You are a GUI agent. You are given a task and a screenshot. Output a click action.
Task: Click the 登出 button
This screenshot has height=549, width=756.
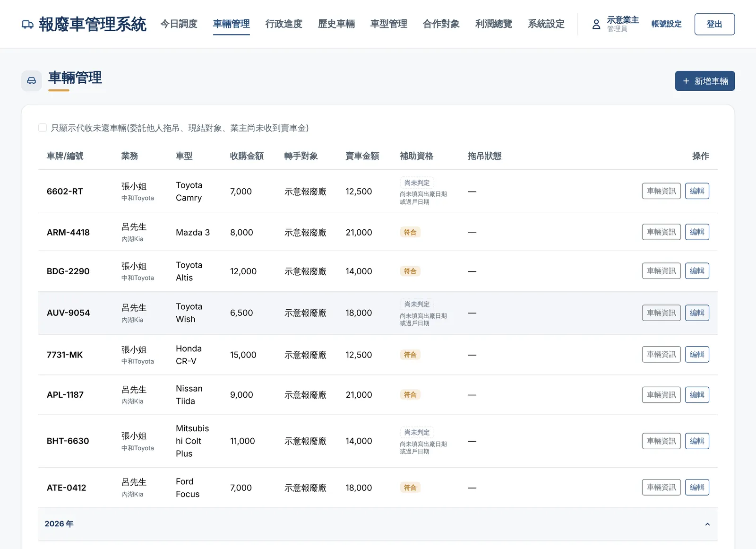[714, 24]
